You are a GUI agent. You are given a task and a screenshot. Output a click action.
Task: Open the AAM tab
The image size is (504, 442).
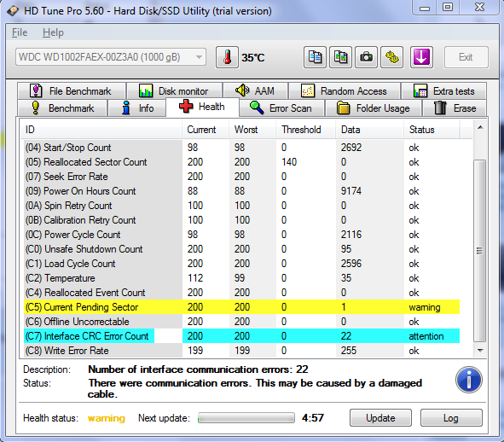pos(256,91)
